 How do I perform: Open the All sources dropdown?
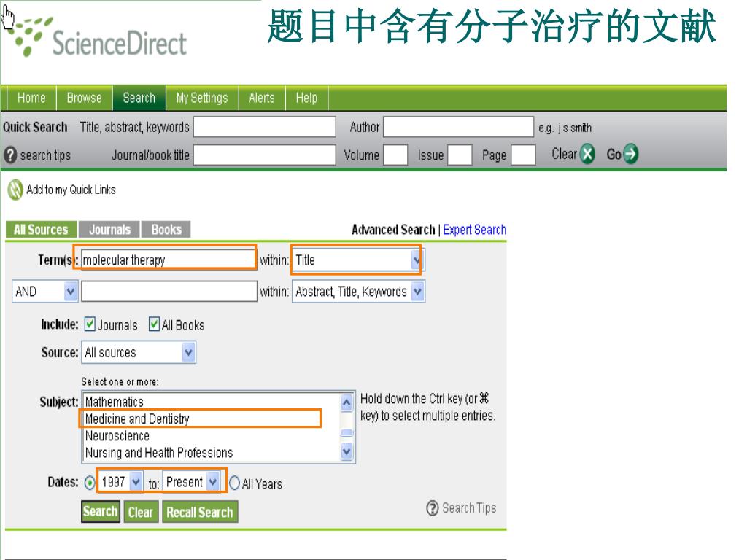click(138, 352)
